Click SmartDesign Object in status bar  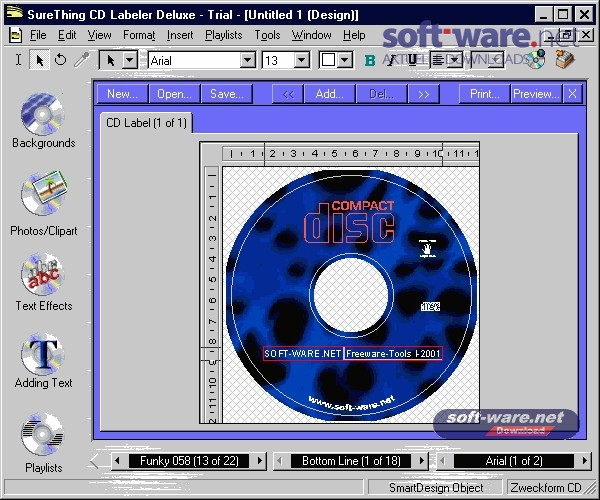click(x=436, y=488)
